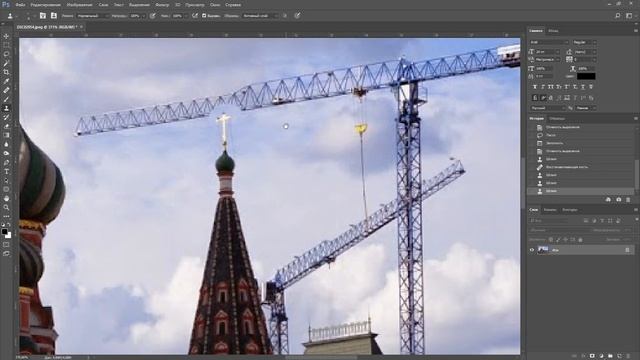Open the brush preset picker
640x360 pixels.
pyautogui.click(x=28, y=16)
